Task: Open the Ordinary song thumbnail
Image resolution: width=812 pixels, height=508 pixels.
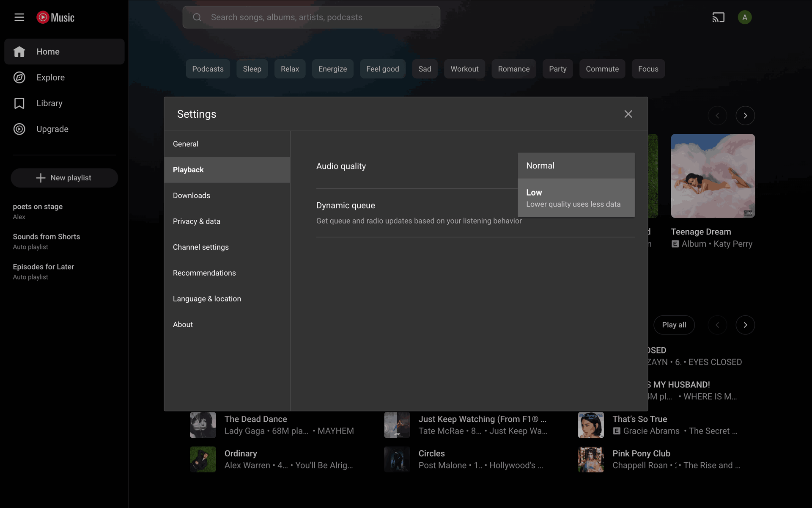Action: coord(203,459)
